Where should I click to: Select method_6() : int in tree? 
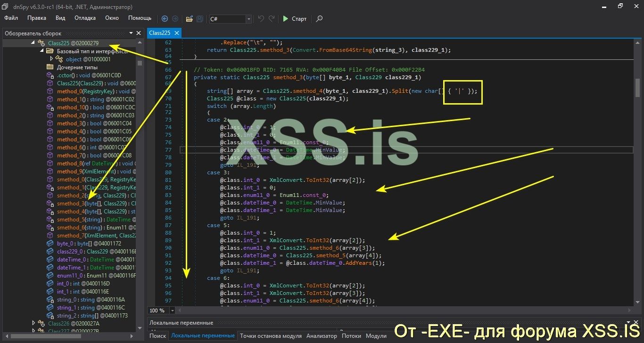click(x=91, y=147)
